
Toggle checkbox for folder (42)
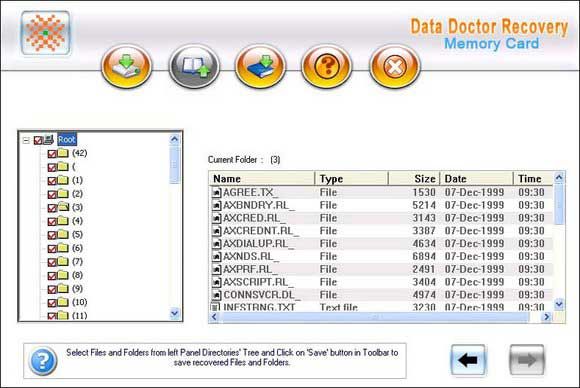[x=52, y=154]
